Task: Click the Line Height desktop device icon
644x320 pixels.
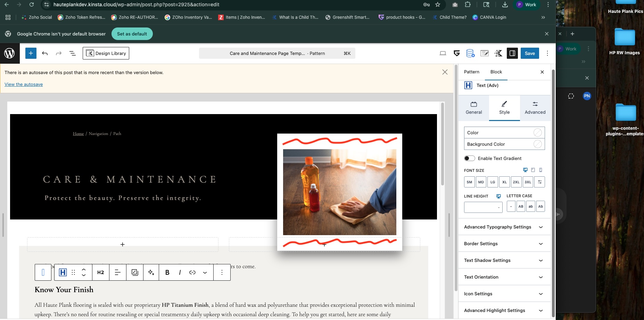Action: tap(498, 196)
